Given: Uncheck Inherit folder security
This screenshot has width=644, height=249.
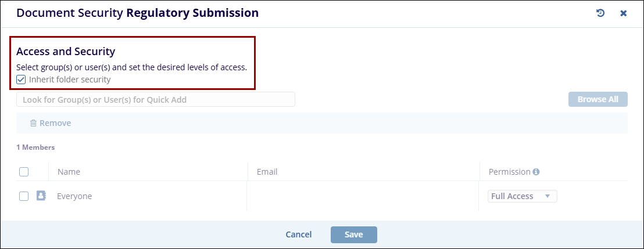Looking at the screenshot, I should tap(21, 80).
